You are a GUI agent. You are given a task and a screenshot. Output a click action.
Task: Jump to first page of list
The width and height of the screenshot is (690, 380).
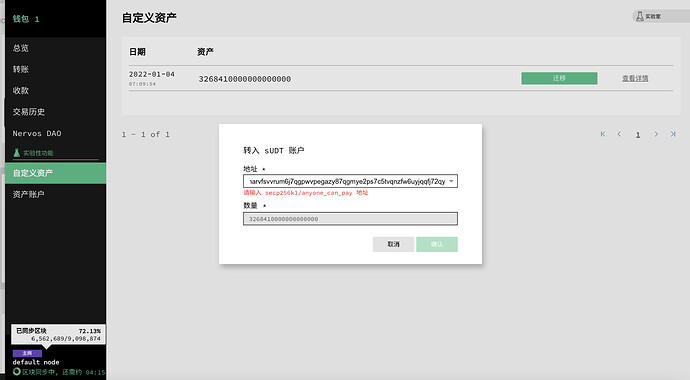603,134
